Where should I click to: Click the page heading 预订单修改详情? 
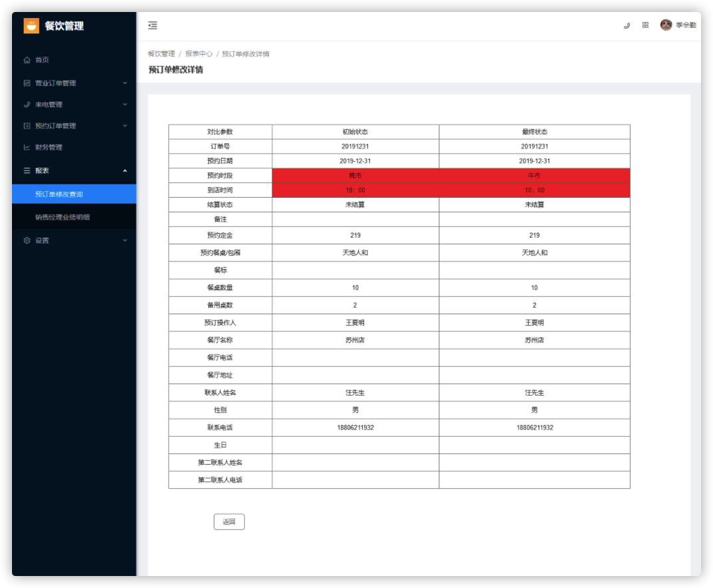[176, 69]
